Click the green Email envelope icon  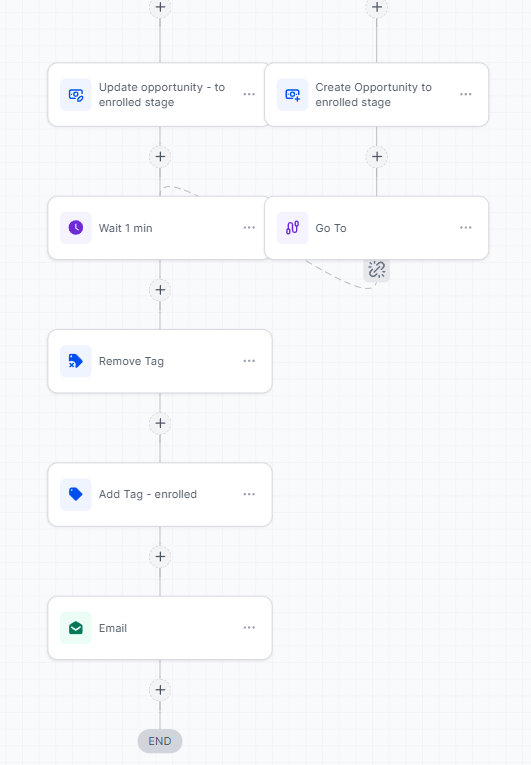[x=76, y=628]
